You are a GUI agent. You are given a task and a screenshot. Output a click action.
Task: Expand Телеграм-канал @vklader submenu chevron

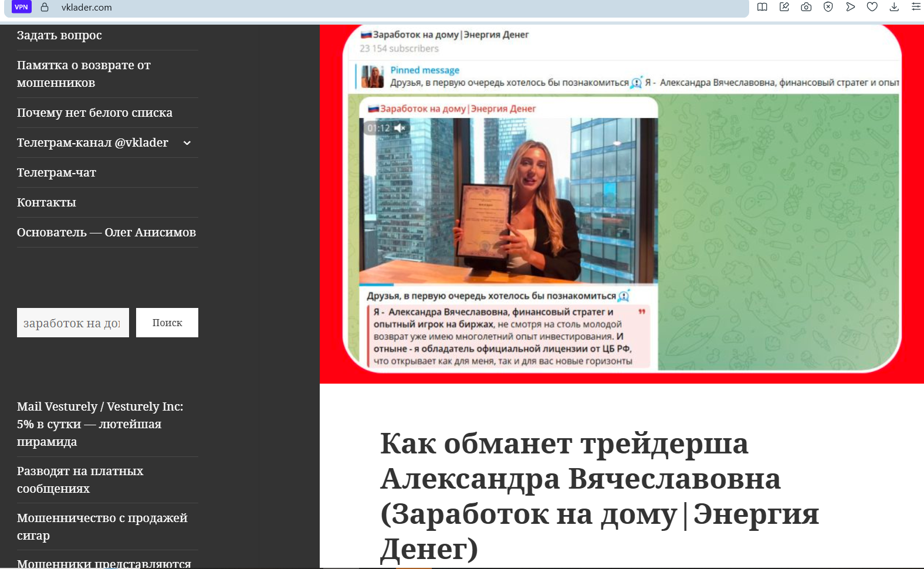[187, 143]
